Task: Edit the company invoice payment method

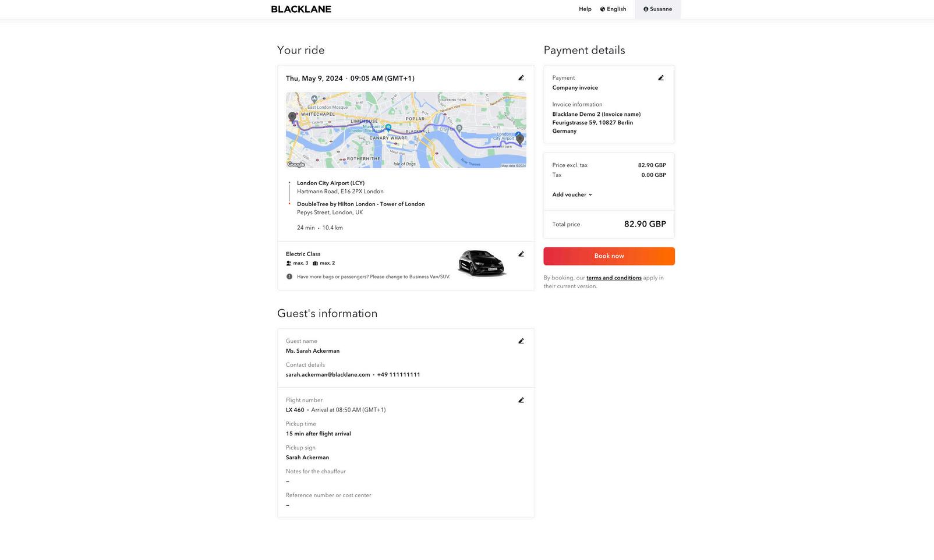Action: click(x=661, y=78)
